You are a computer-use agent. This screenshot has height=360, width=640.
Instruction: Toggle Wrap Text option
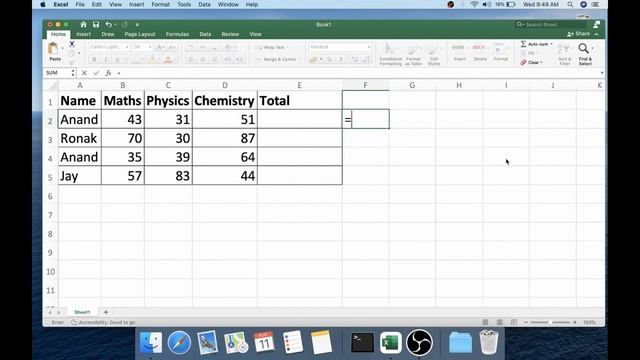coord(271,47)
